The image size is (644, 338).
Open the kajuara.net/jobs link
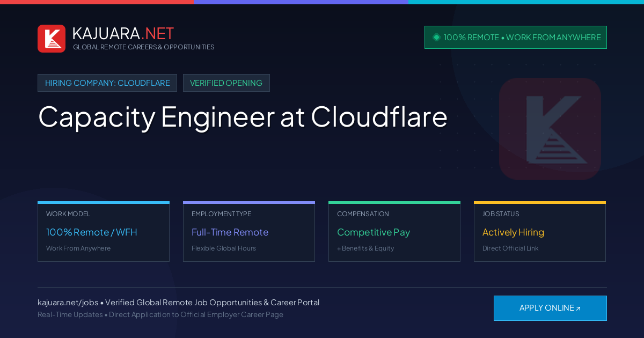coord(68,303)
